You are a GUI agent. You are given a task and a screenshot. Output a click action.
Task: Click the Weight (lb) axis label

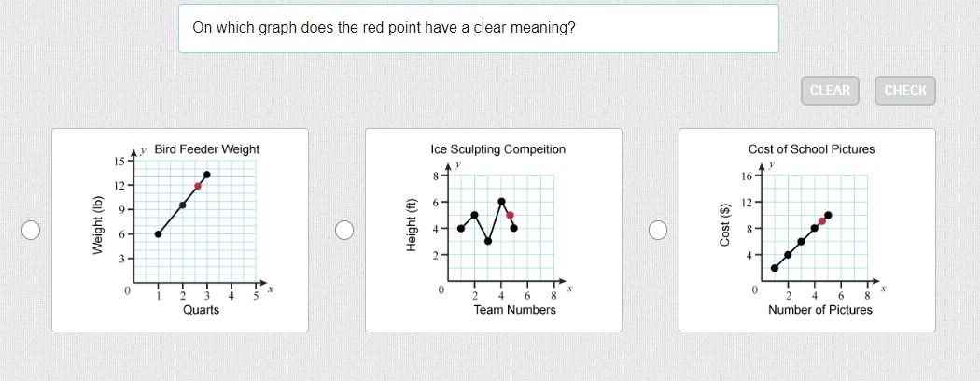97,226
